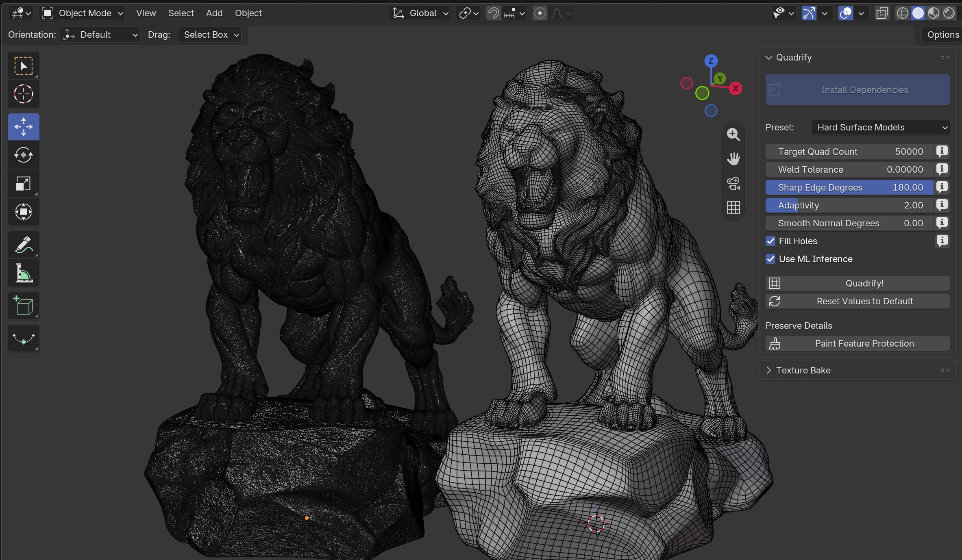Click the Install Dependencies button
Viewport: 962px width, 560px height.
(858, 90)
